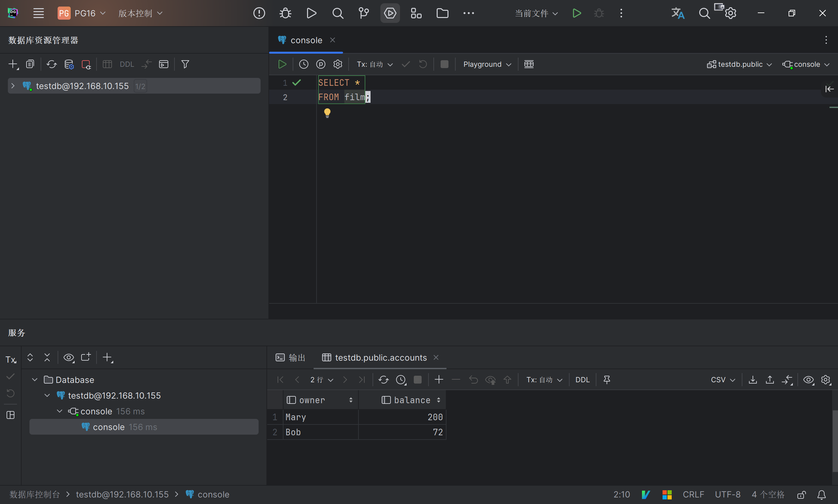This screenshot has height=504, width=838.
Task: Sort by the owner column header
Action: 320,400
